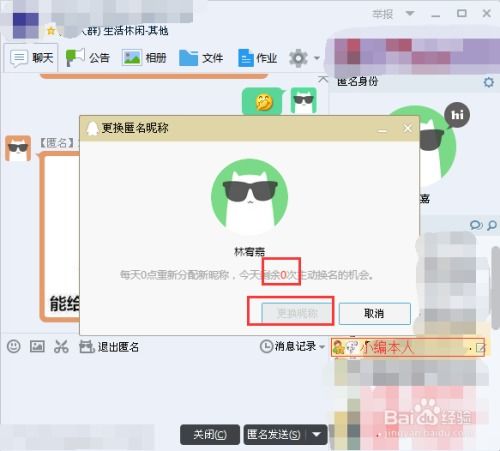Open the title bar dropdown arrow next to 举报

point(410,13)
